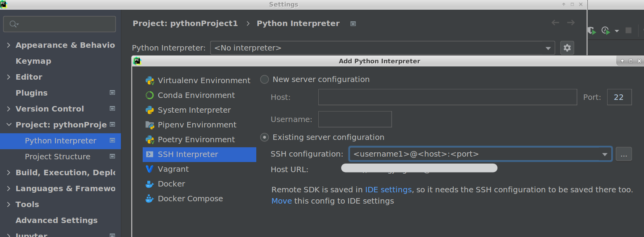Open Python Interpreter dropdown list
The width and height of the screenshot is (644, 237).
tap(548, 48)
